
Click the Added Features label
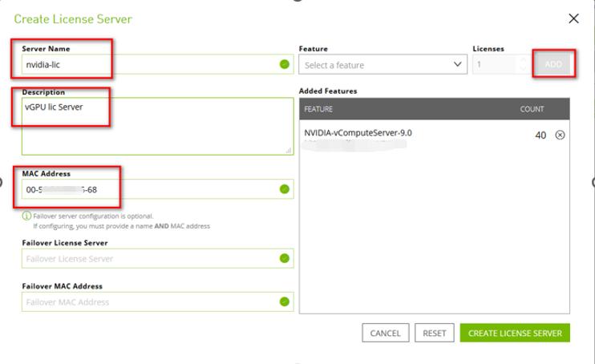point(328,91)
